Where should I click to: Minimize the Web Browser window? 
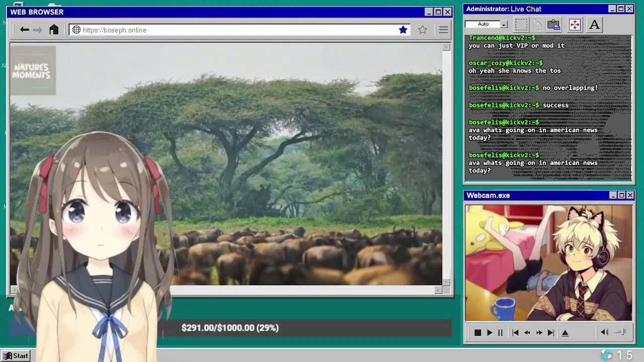[429, 12]
